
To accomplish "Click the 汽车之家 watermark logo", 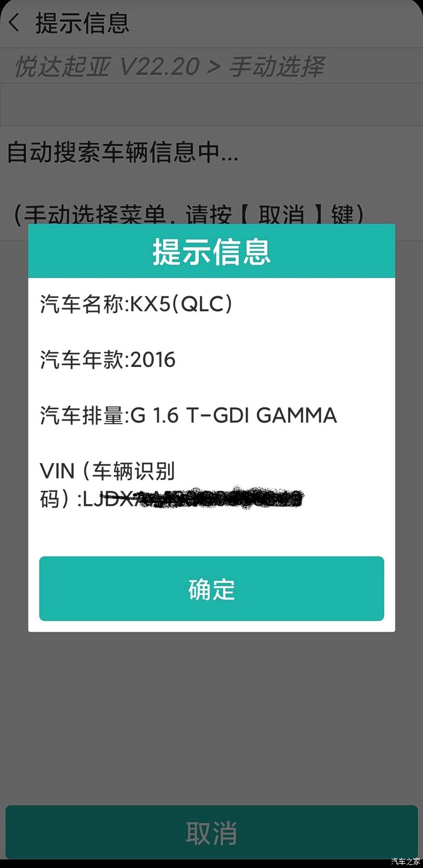I will [405, 861].
